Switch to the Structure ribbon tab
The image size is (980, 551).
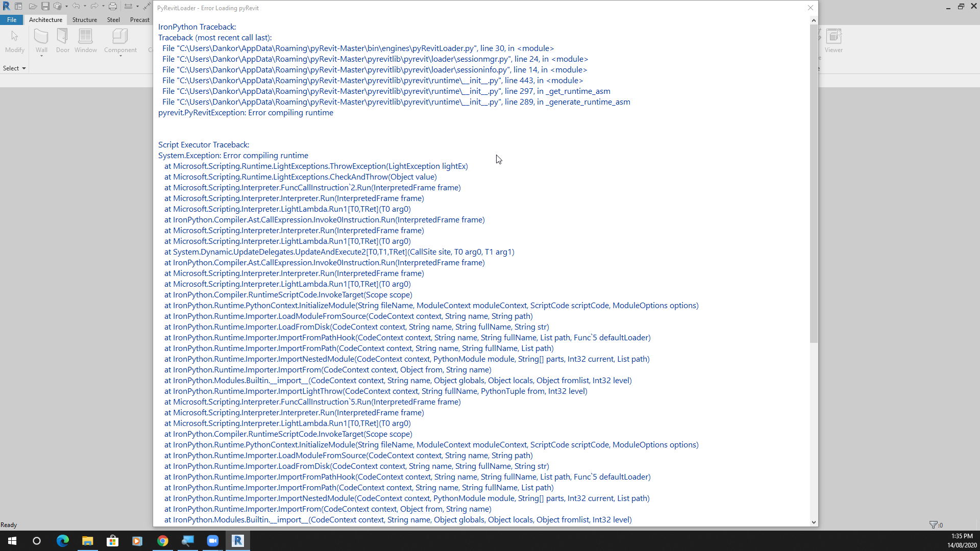click(x=84, y=20)
